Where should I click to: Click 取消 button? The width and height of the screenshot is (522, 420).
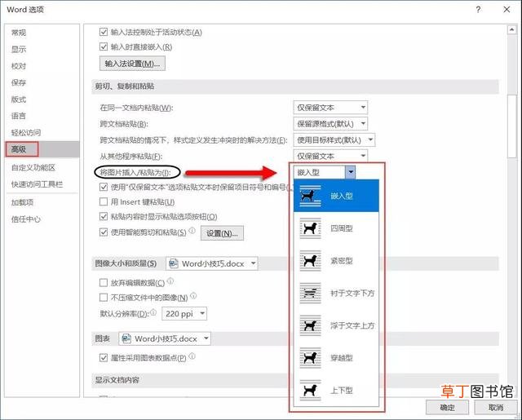(x=496, y=407)
